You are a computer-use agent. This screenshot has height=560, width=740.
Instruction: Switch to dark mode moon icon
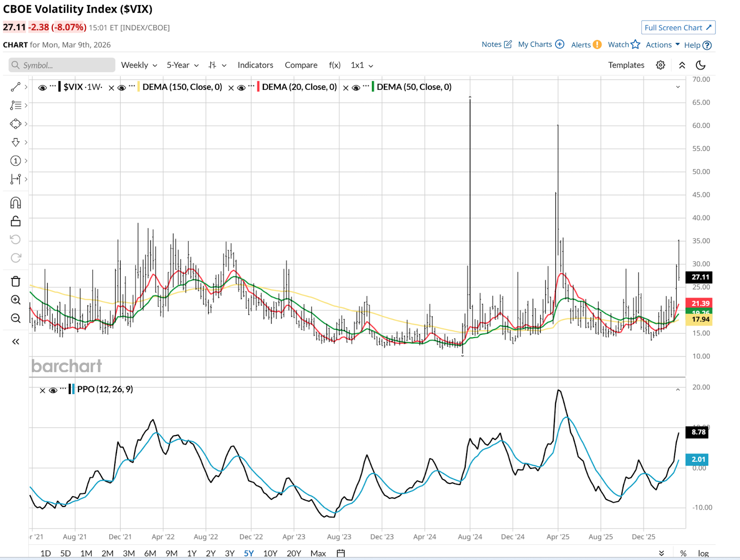(701, 65)
